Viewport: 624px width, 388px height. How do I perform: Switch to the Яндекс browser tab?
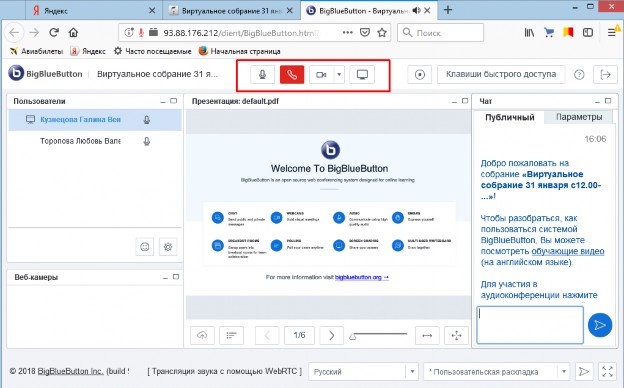[x=95, y=11]
